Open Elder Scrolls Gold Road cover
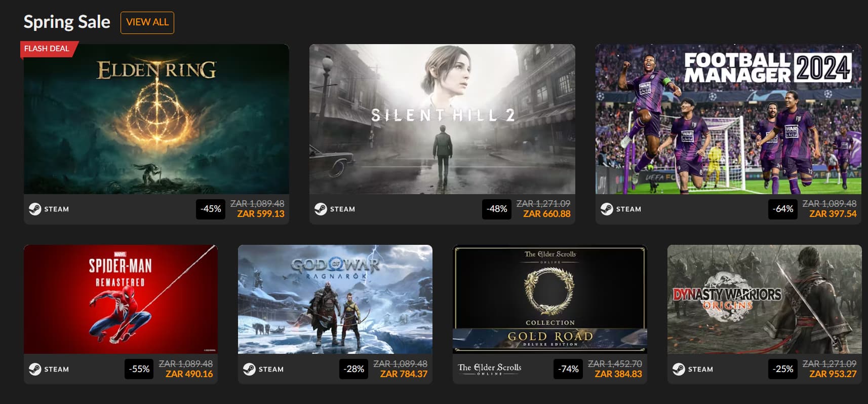 [x=550, y=299]
